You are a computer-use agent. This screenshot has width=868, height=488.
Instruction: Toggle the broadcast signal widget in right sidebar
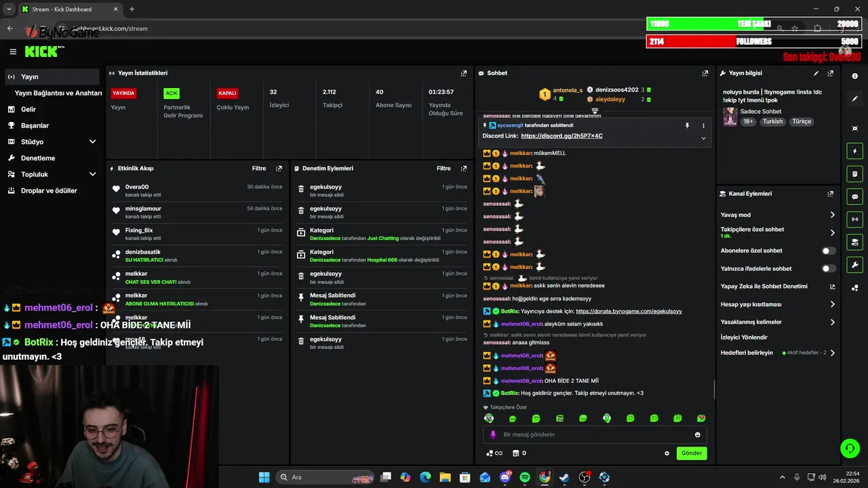(x=855, y=219)
